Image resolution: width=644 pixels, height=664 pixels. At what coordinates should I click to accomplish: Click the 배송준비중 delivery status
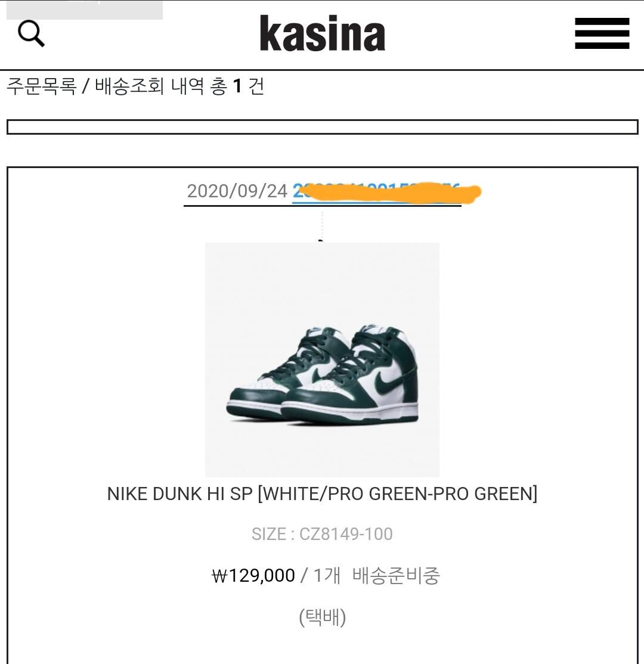(x=396, y=576)
